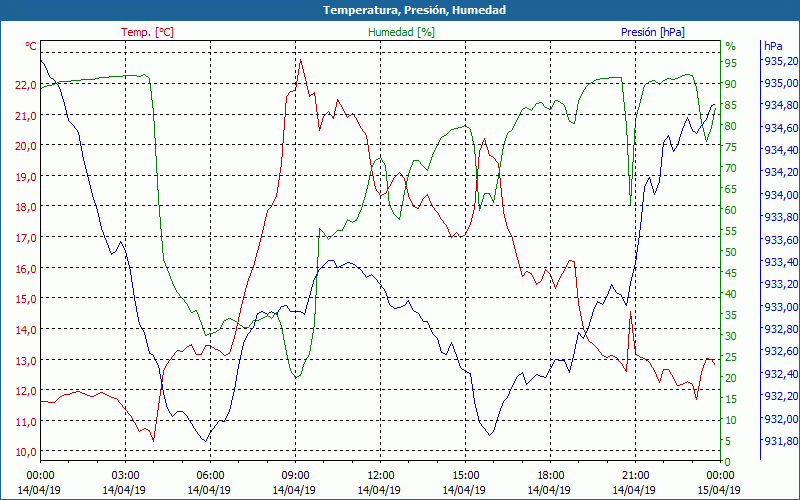Click the '10,0' temperature axis tick
The width and height of the screenshot is (800, 500).
coord(26,452)
